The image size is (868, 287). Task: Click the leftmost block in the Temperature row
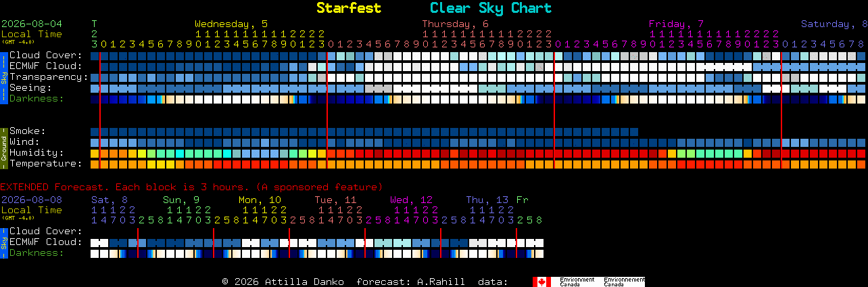pyautogui.click(x=95, y=164)
